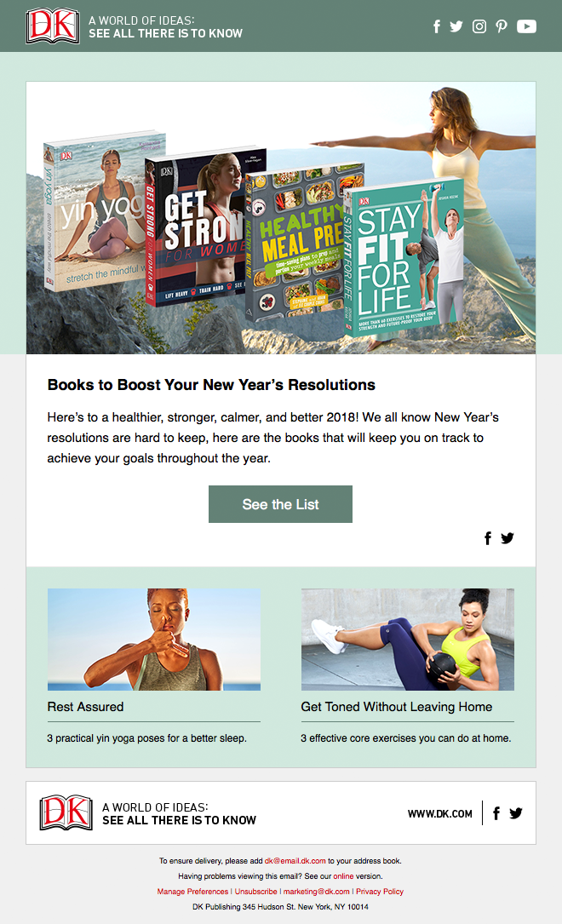Image resolution: width=562 pixels, height=924 pixels.
Task: Click the footer Twitter icon beside WWW.DK.COM
Action: (x=516, y=813)
